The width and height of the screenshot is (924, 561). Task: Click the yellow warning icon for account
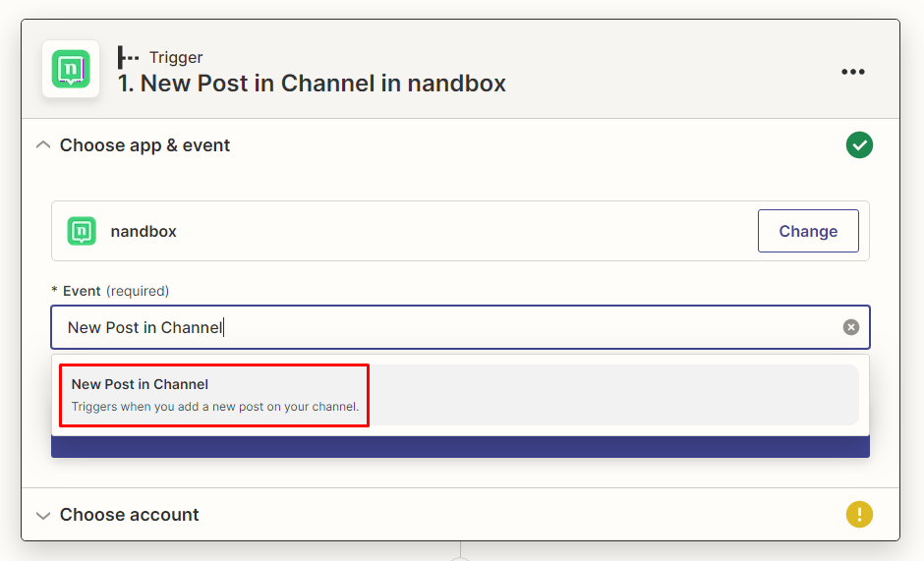(859, 514)
